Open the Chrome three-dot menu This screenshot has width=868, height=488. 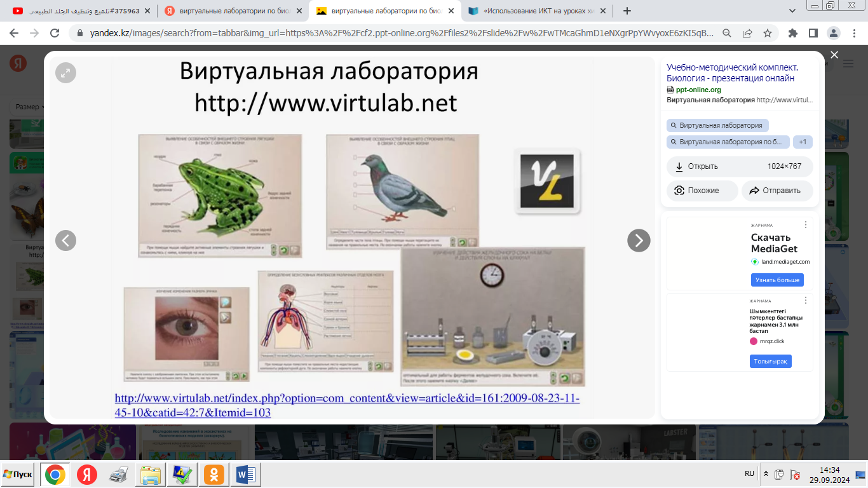pyautogui.click(x=853, y=33)
